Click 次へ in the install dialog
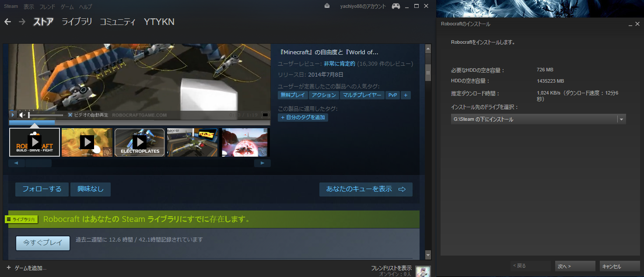644x277 pixels. [x=576, y=266]
